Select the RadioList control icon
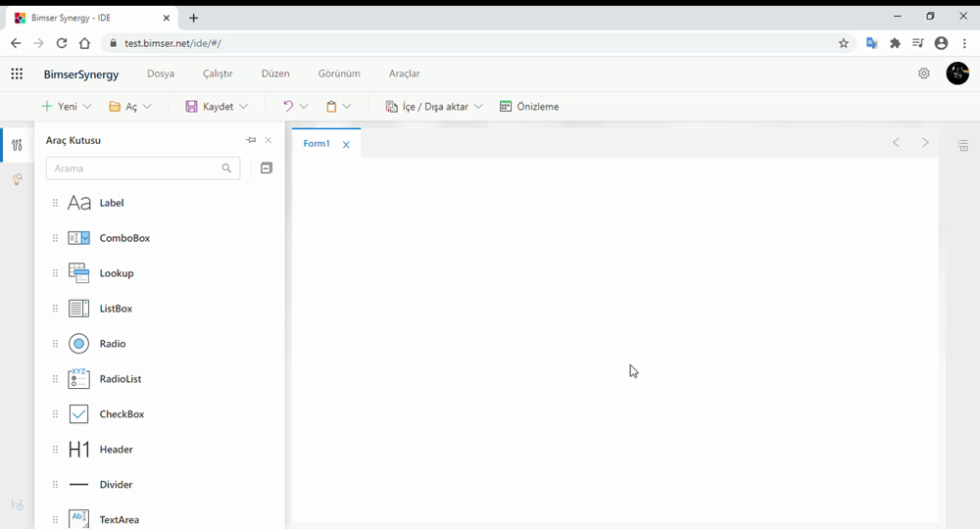The height and width of the screenshot is (529, 980). click(78, 379)
